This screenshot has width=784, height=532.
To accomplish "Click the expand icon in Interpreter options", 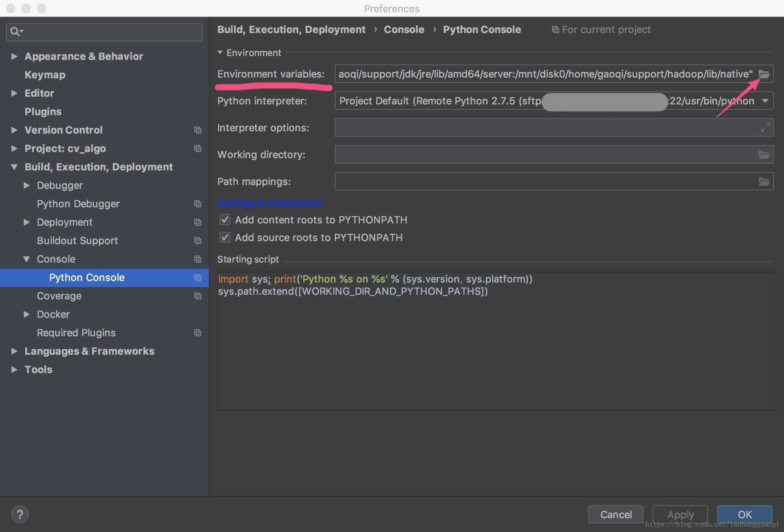I will [x=765, y=127].
